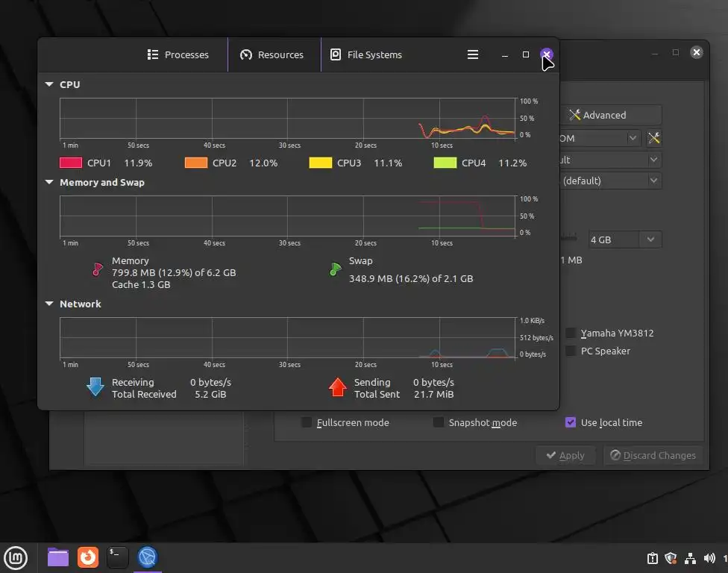Screen dimensions: 728x573
Task: Click the tools icon beside OM dropdown
Action: (653, 138)
